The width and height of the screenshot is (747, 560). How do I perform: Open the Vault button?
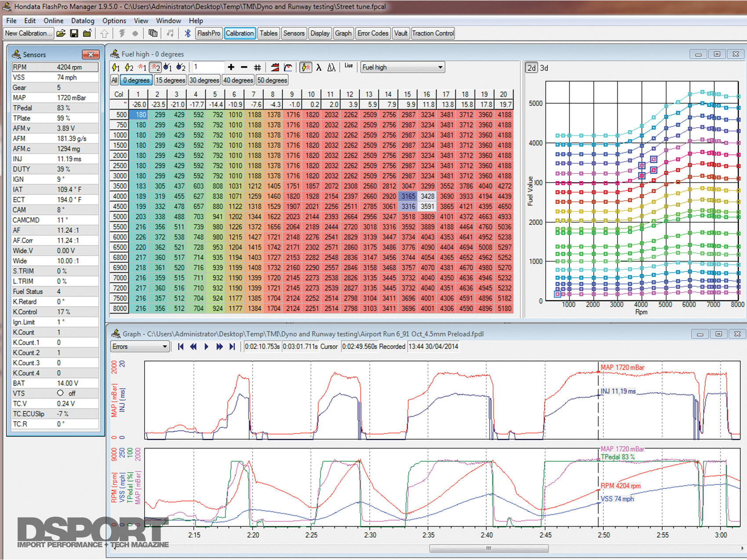click(x=401, y=33)
